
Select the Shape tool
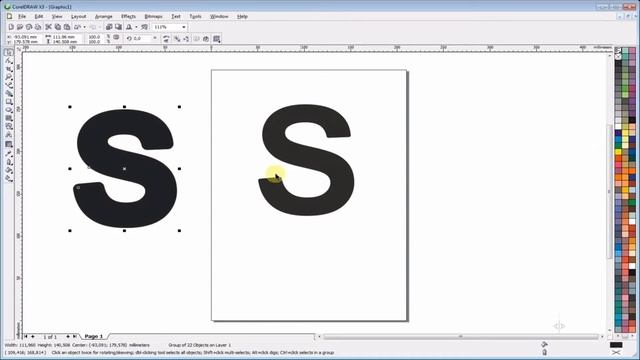(9, 61)
